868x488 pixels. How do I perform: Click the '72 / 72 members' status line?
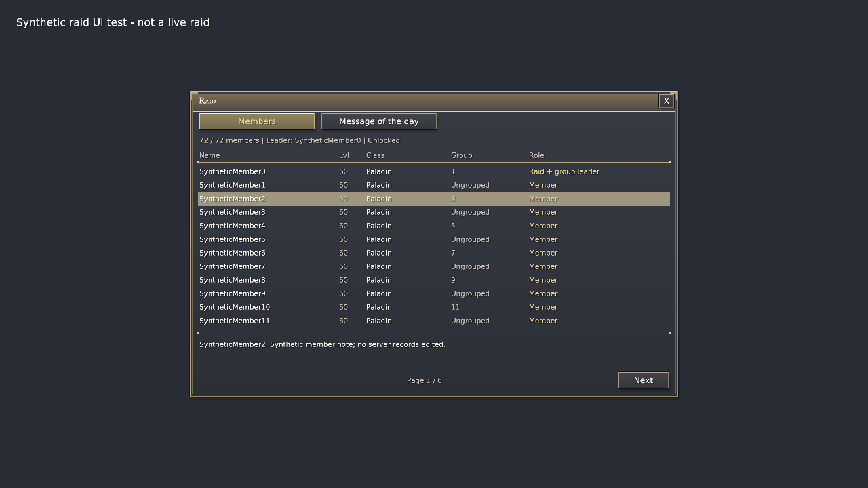click(300, 140)
